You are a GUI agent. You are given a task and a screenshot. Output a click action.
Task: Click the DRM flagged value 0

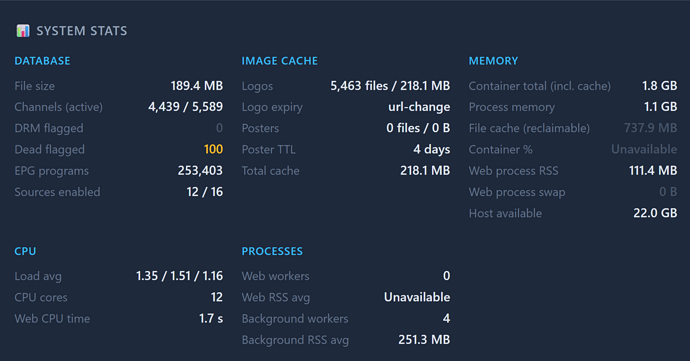point(219,128)
